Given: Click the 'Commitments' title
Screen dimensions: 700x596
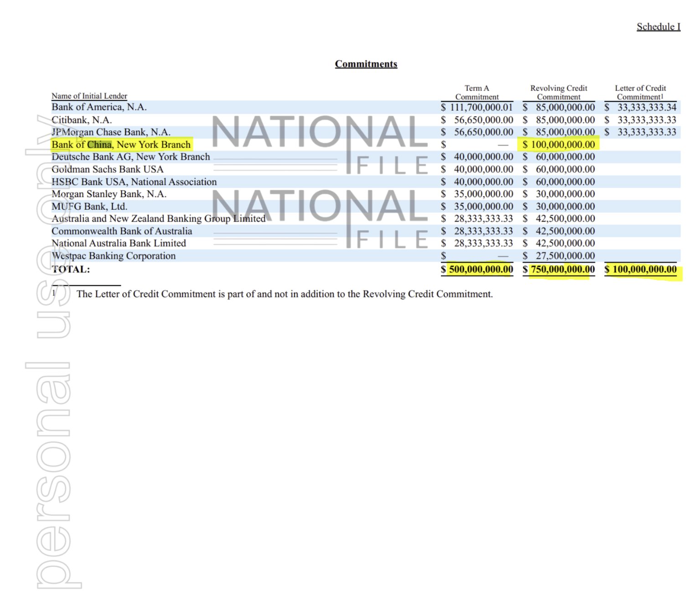Looking at the screenshot, I should tap(366, 64).
